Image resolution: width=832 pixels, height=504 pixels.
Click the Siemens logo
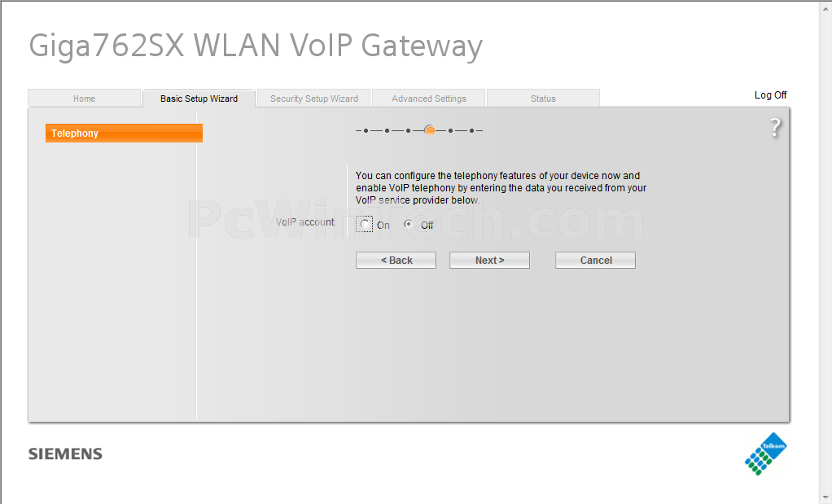tap(65, 454)
